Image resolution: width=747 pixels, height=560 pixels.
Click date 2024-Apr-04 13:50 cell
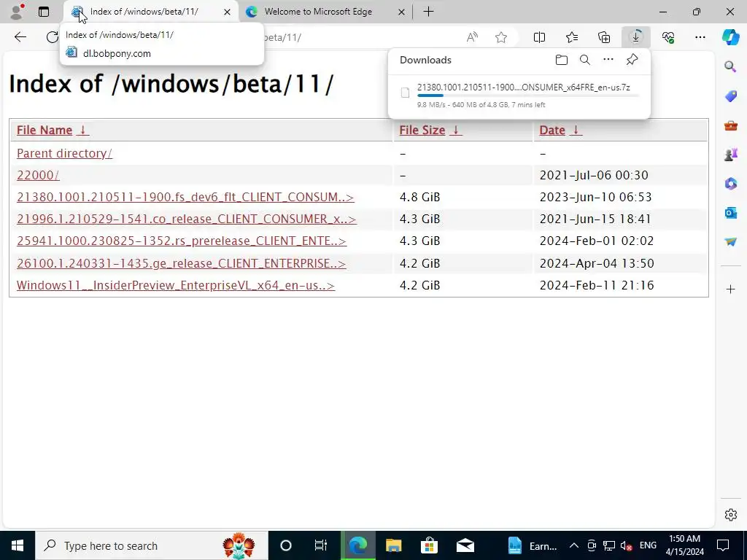(x=597, y=263)
